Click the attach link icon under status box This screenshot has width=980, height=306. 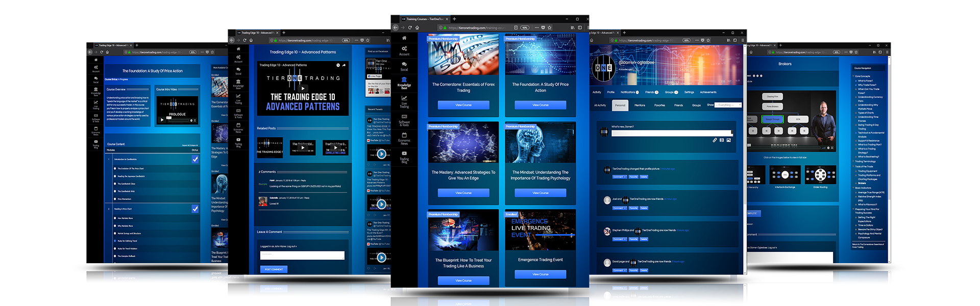[x=715, y=140]
